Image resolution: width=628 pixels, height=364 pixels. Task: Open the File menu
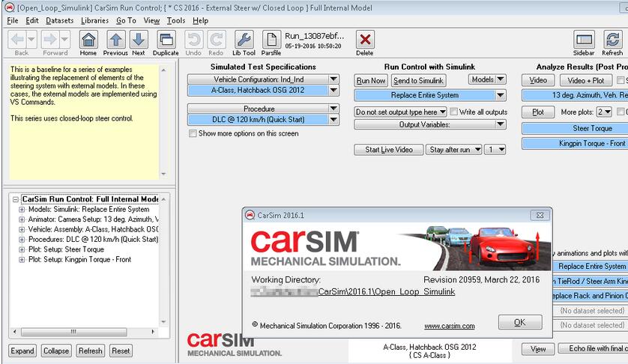(x=13, y=20)
